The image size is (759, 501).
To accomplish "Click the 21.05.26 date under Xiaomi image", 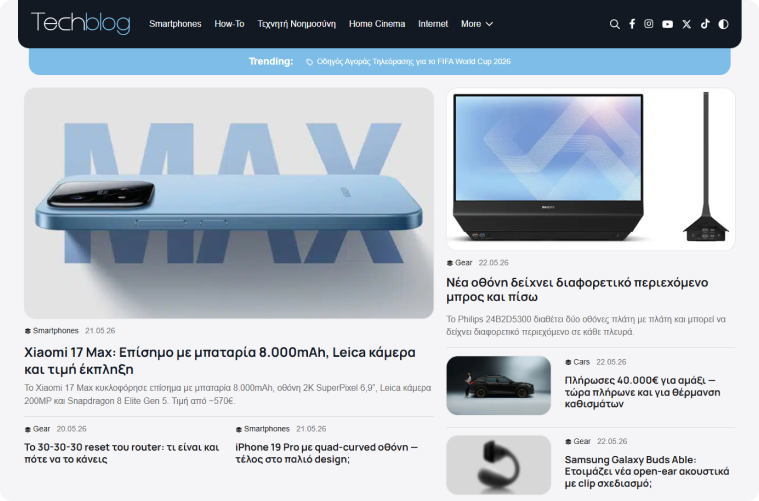I will pyautogui.click(x=100, y=331).
